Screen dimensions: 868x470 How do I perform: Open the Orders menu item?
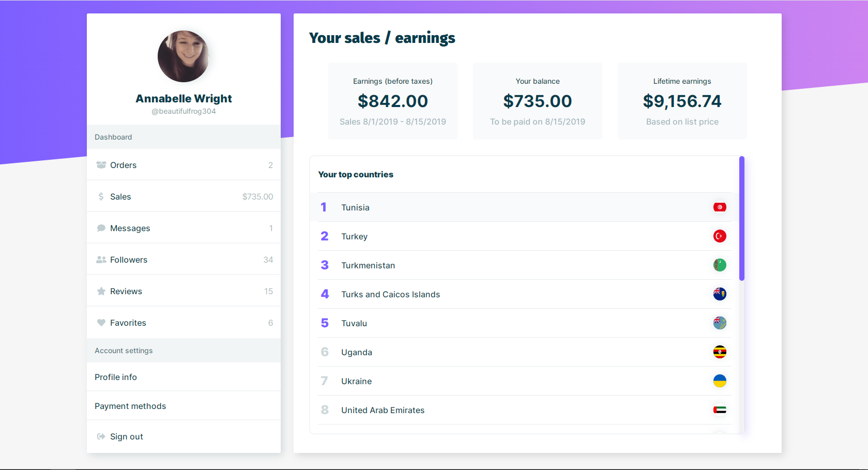click(184, 165)
